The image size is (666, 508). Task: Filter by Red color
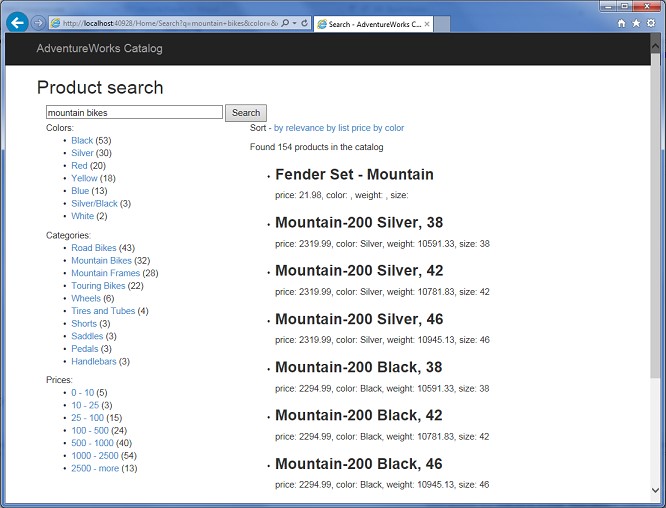tap(79, 166)
